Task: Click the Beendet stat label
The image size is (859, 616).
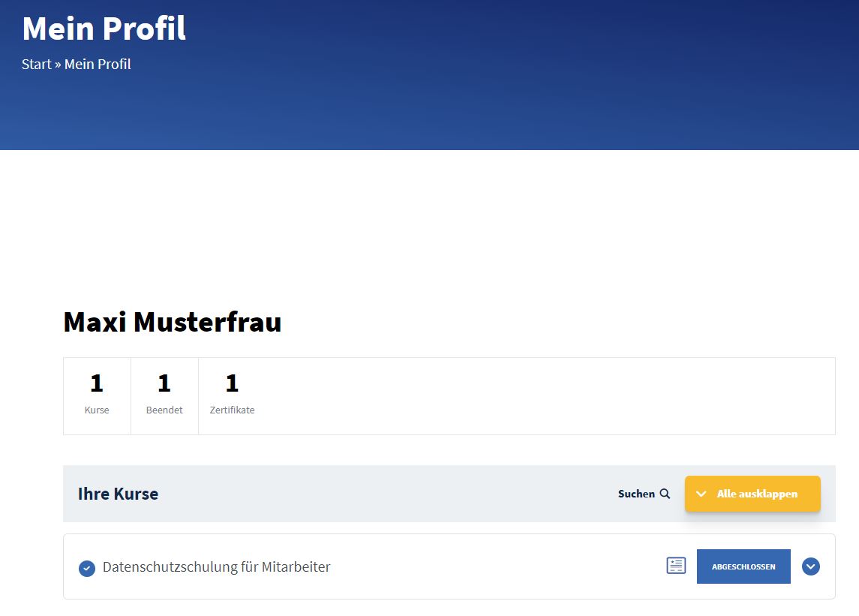Action: 164,410
